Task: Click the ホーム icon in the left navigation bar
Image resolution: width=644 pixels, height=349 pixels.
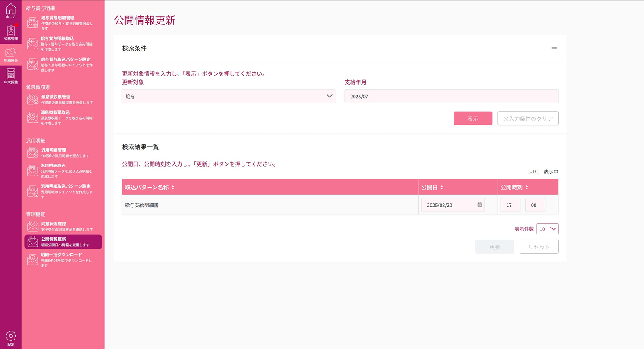Action: (11, 11)
